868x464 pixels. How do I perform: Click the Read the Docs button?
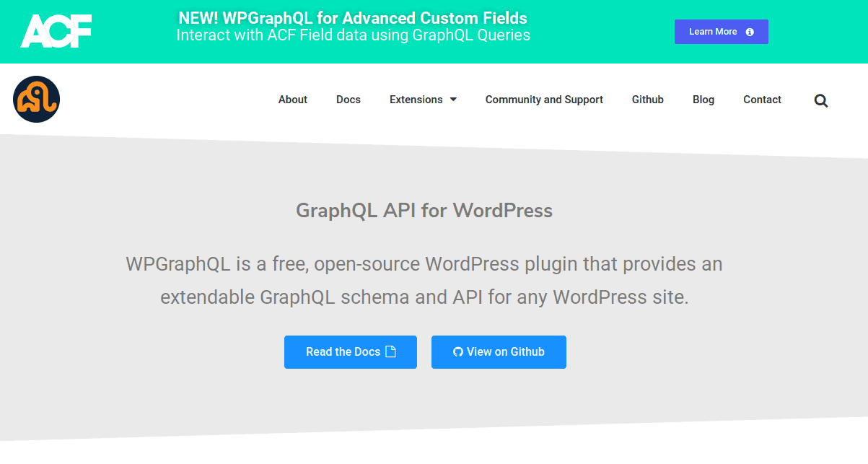click(343, 352)
